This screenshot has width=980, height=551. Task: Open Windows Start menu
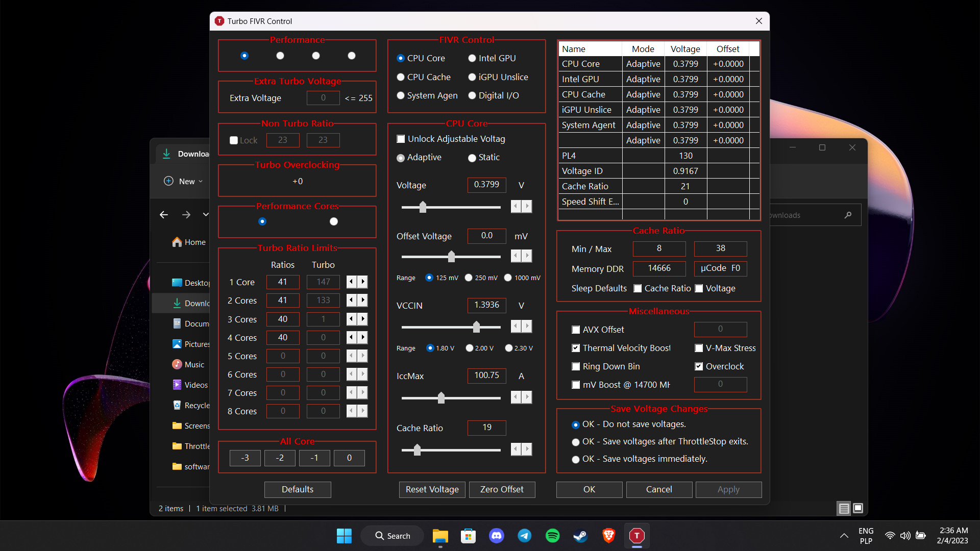click(x=344, y=536)
